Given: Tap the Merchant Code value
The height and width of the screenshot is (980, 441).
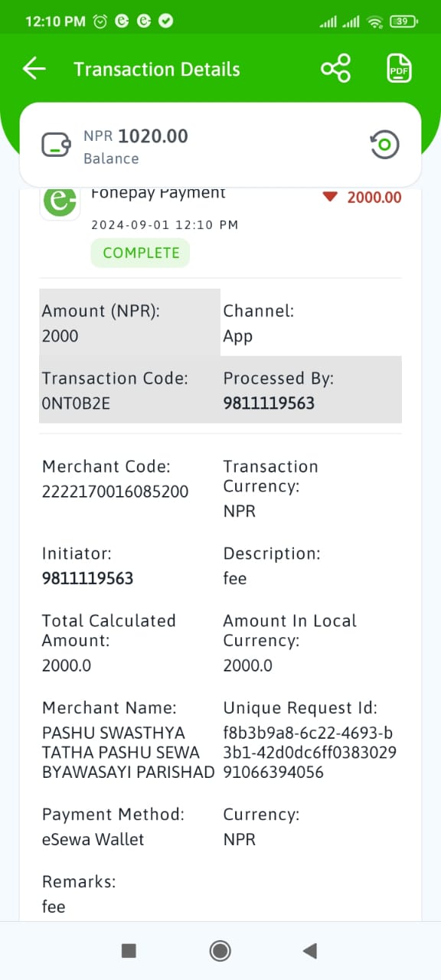Looking at the screenshot, I should [115, 492].
